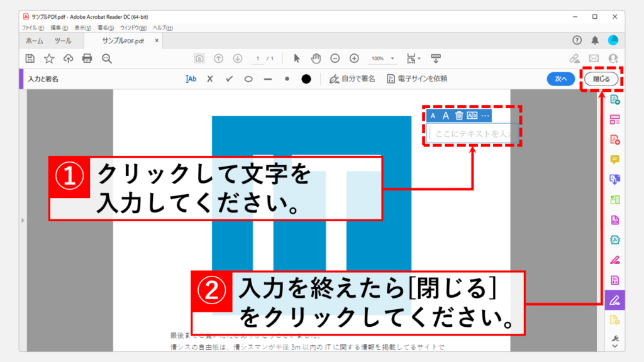Print the document using printer icon

coord(87,58)
